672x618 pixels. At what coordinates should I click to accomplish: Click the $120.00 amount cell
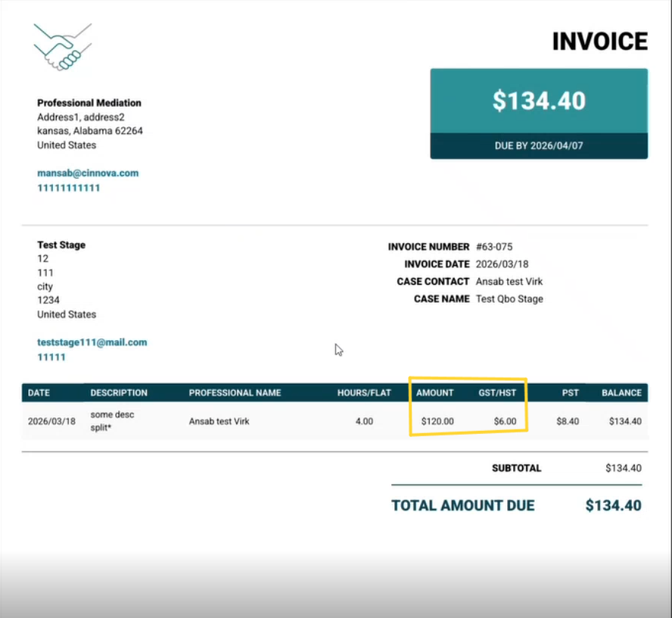(x=437, y=421)
